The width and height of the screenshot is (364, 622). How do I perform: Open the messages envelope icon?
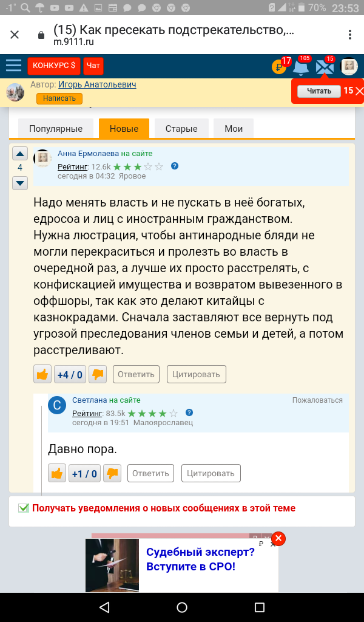(325, 66)
